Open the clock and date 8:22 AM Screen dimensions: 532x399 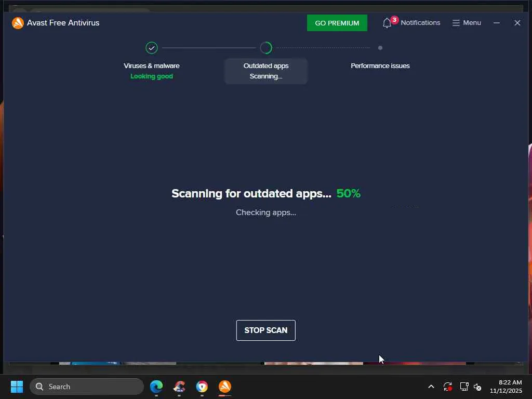click(x=506, y=387)
